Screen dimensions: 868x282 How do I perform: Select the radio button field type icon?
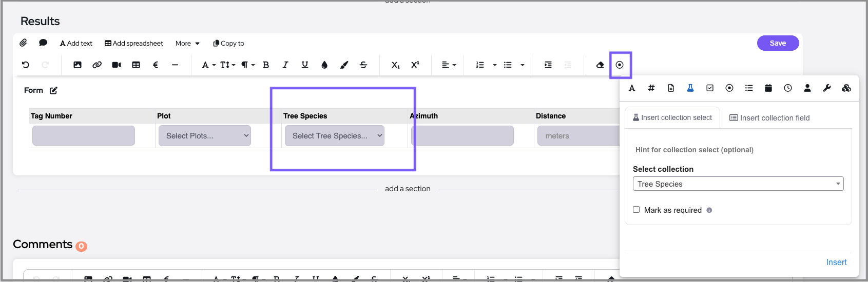coord(729,88)
